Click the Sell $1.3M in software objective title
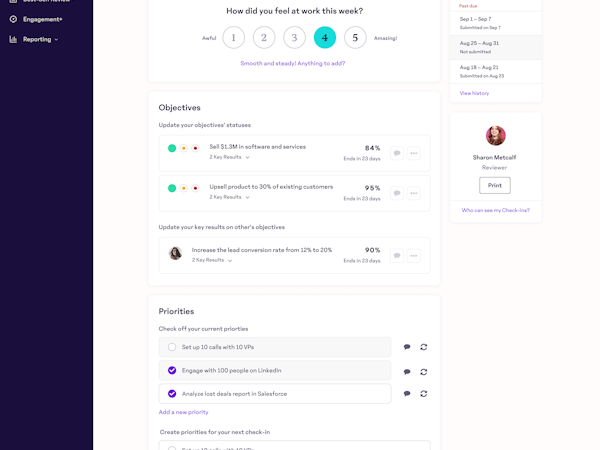The image size is (600, 450). [x=258, y=147]
